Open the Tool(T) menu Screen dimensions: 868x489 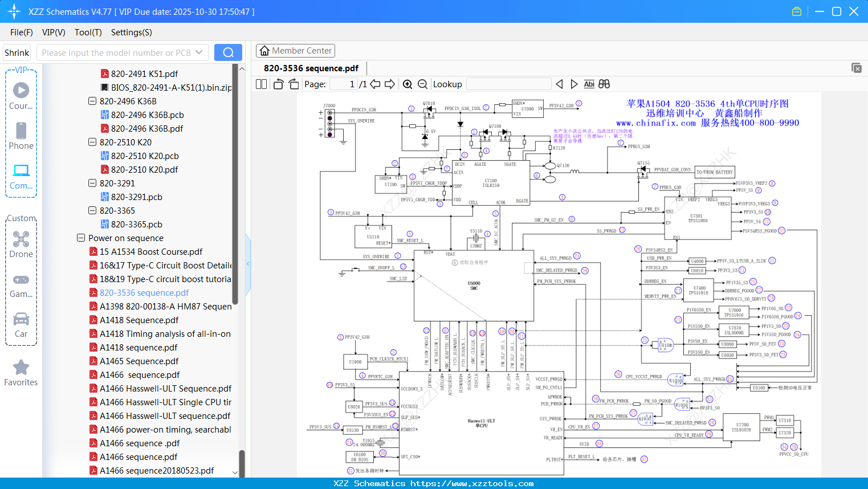(88, 32)
